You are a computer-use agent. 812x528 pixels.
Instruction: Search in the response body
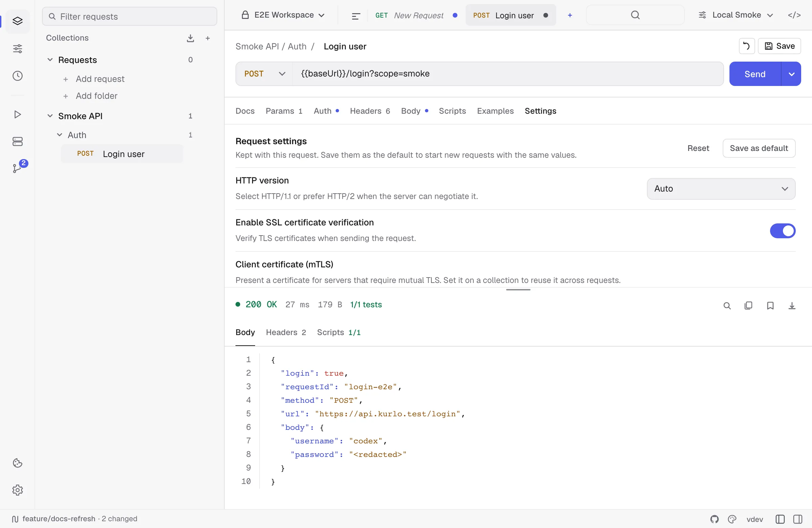[x=727, y=306]
